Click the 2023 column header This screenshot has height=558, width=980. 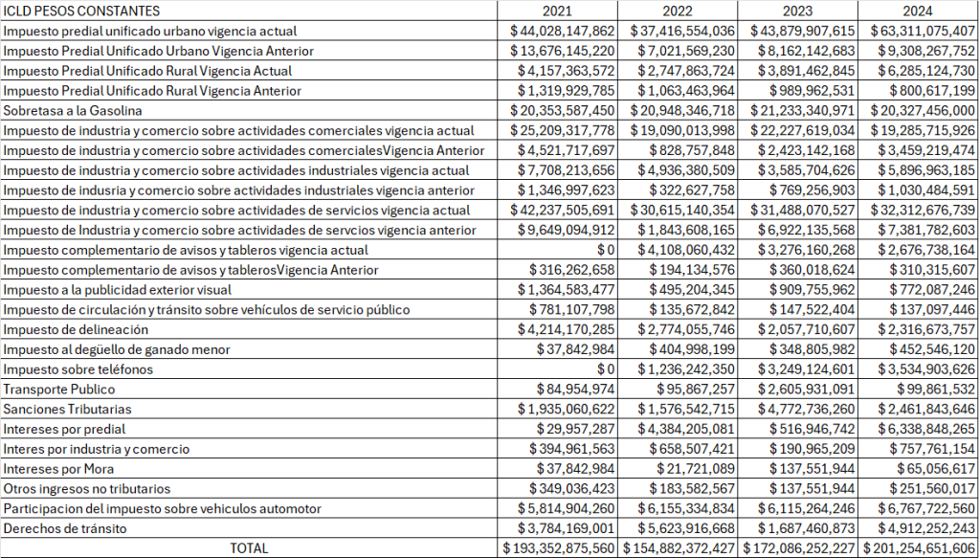point(797,11)
